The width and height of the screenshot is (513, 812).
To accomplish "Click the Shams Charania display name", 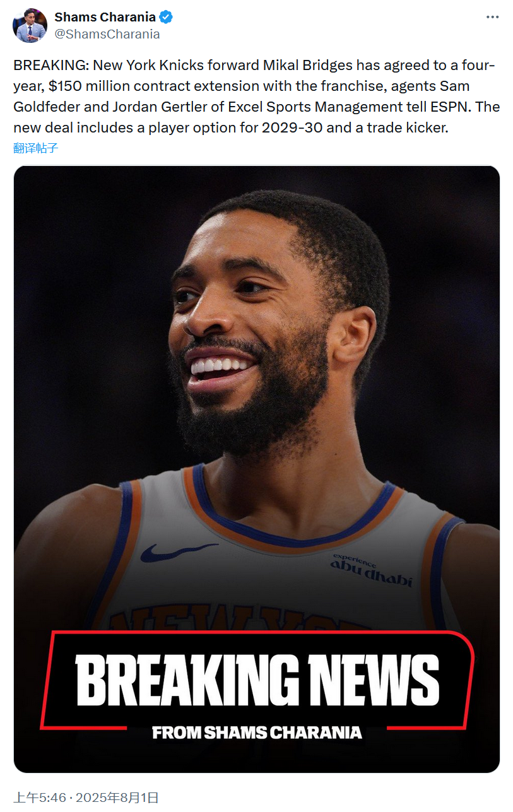I will [105, 18].
